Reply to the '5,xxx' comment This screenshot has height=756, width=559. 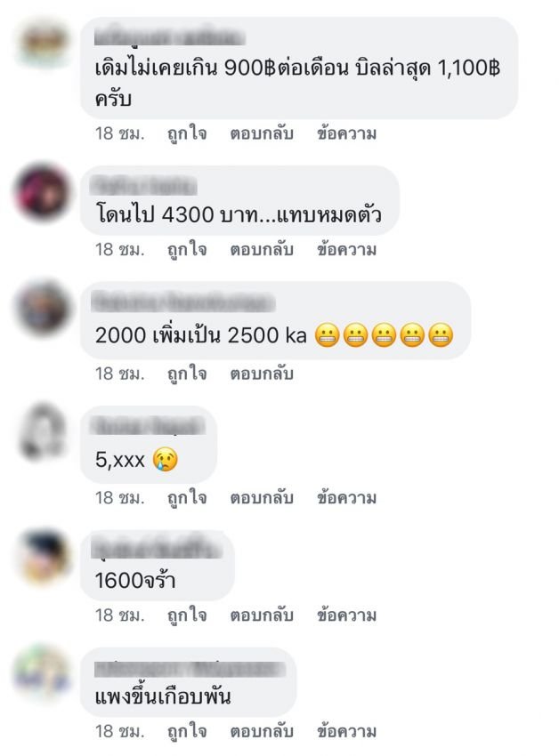(261, 497)
